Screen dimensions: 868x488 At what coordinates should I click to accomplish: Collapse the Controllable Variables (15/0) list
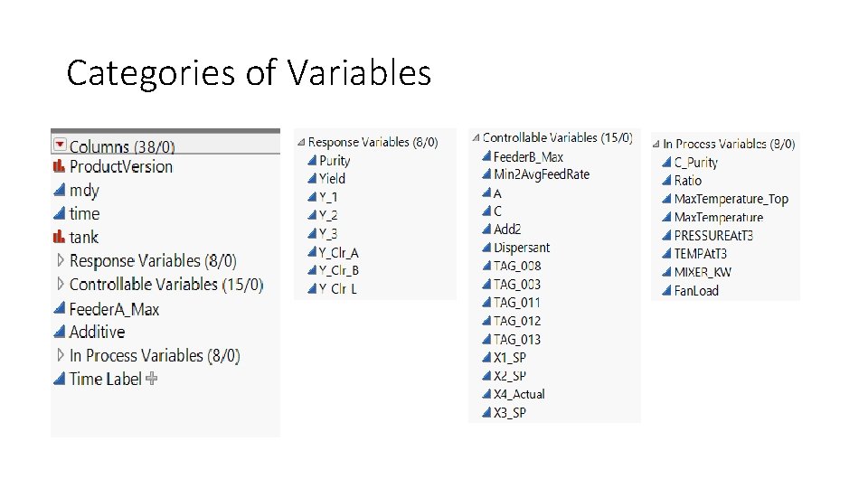coord(476,137)
